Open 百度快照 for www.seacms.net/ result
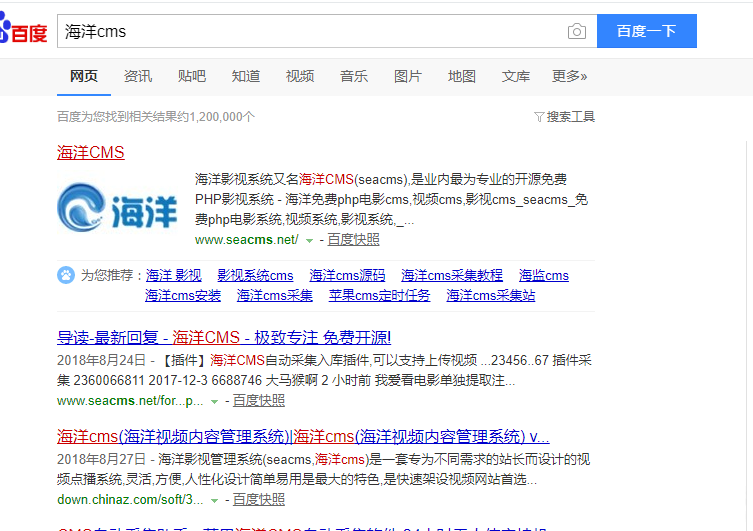753x531 pixels. tap(353, 240)
